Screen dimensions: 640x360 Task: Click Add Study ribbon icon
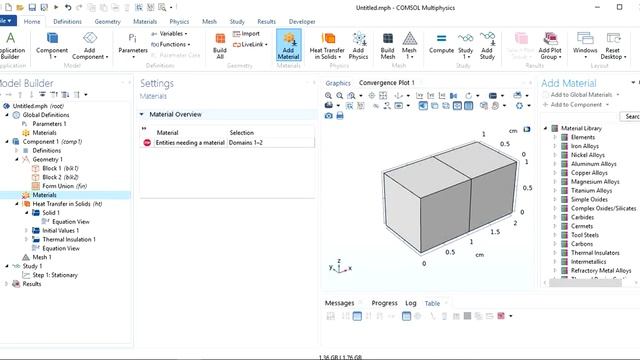click(x=487, y=45)
